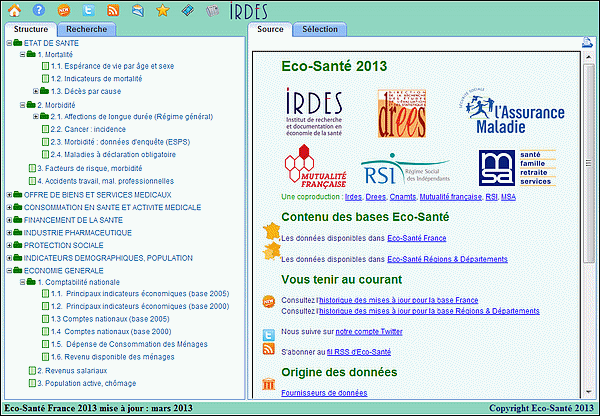Click the NEW icon beside update history
600x416 pixels.
269,301
